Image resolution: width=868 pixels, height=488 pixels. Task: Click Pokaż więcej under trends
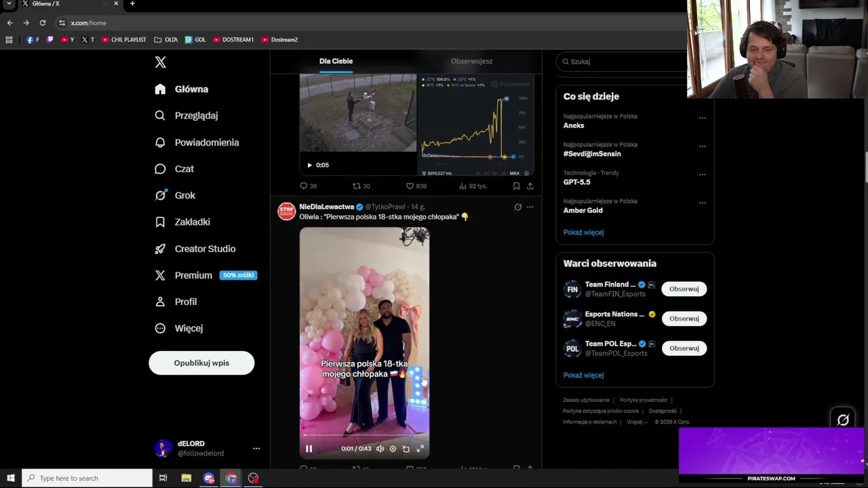tap(583, 232)
